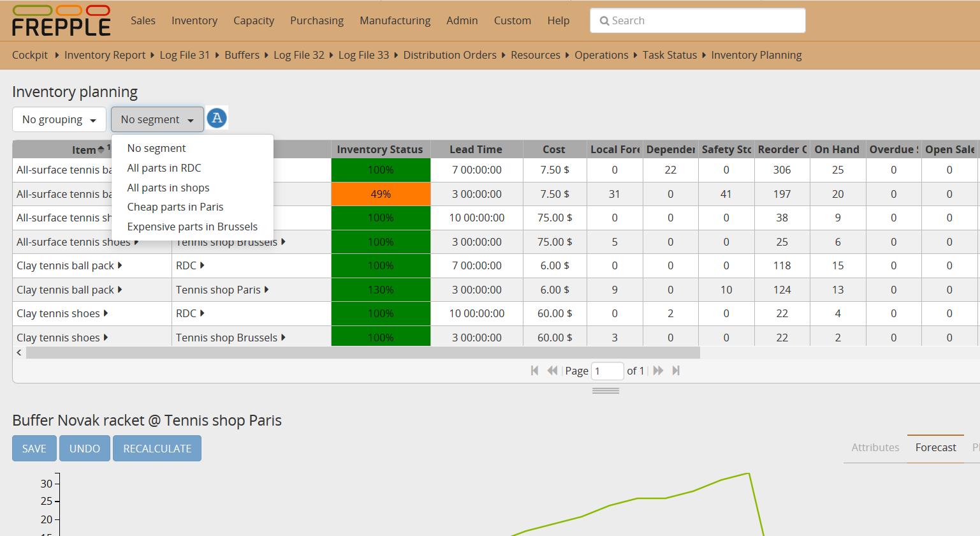The width and height of the screenshot is (980, 536).
Task: Open the Admin menu
Action: [x=462, y=20]
